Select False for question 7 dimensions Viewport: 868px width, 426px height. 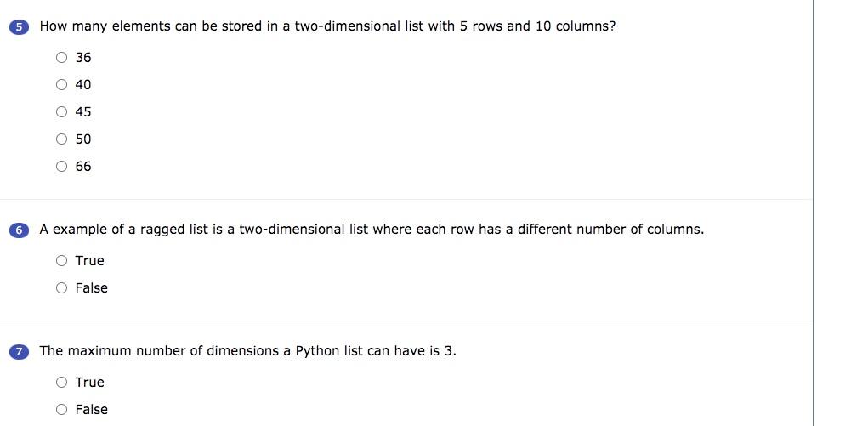(x=61, y=409)
